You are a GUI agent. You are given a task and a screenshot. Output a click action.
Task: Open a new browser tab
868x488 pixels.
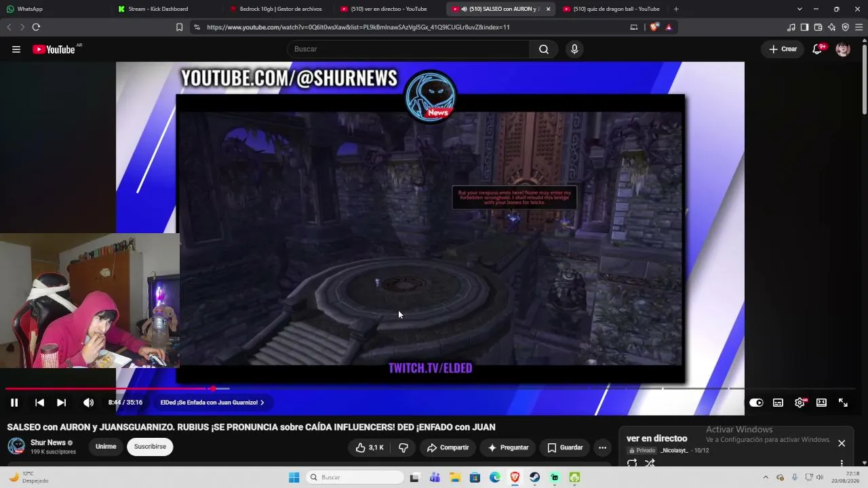click(x=676, y=9)
